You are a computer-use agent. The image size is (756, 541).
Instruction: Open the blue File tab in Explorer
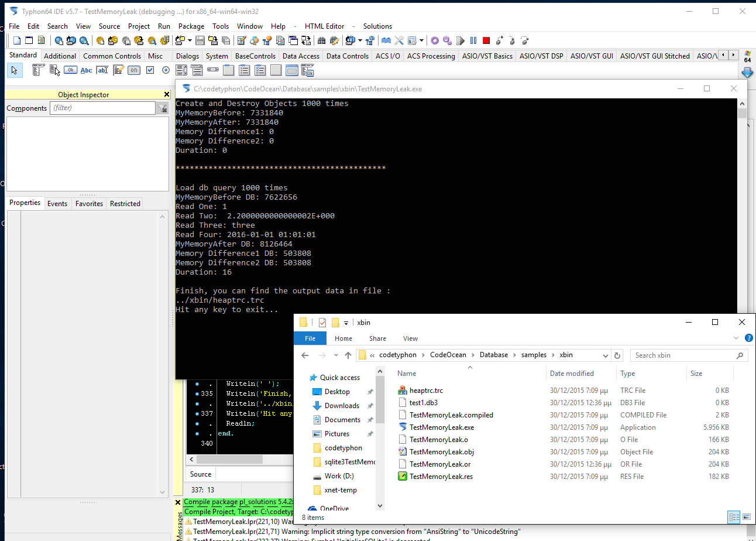(310, 338)
